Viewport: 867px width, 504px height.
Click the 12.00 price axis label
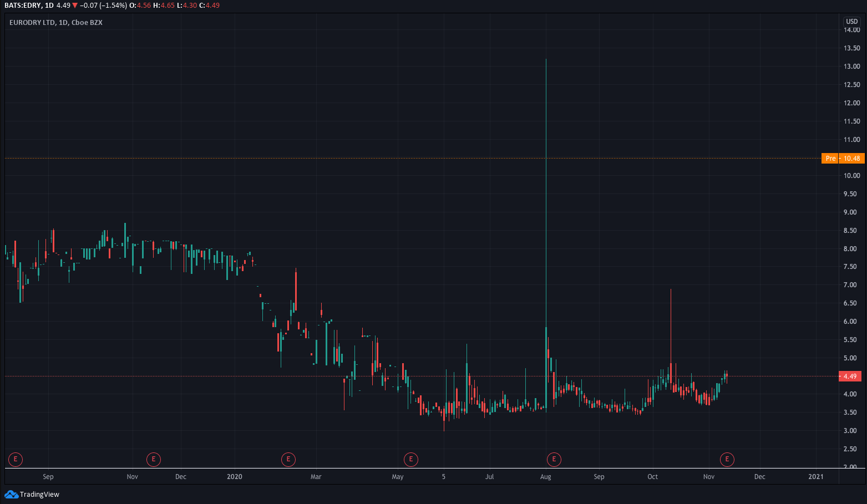pyautogui.click(x=852, y=103)
